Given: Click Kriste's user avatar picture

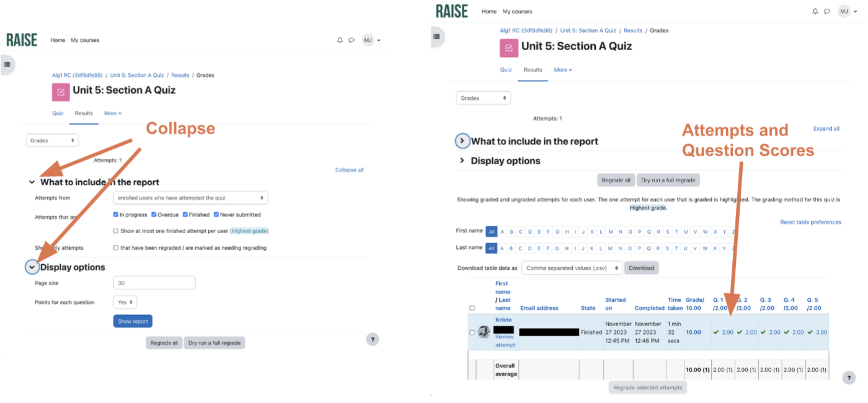Looking at the screenshot, I should (484, 332).
